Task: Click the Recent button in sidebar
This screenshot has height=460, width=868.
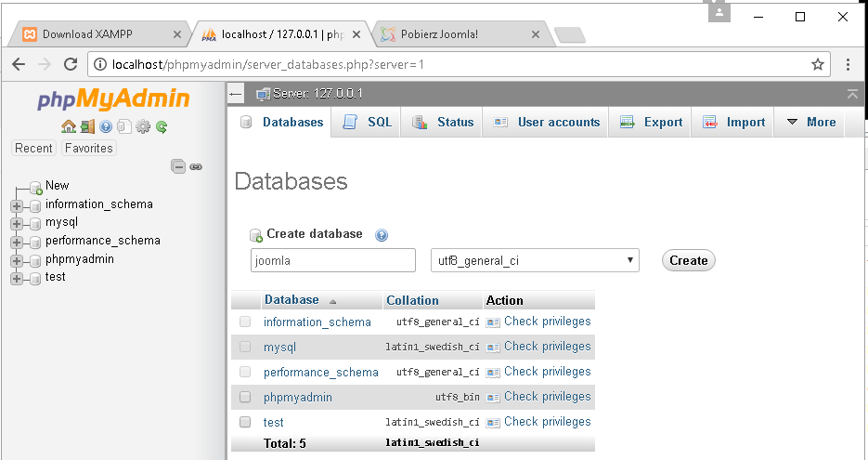Action: coord(33,148)
